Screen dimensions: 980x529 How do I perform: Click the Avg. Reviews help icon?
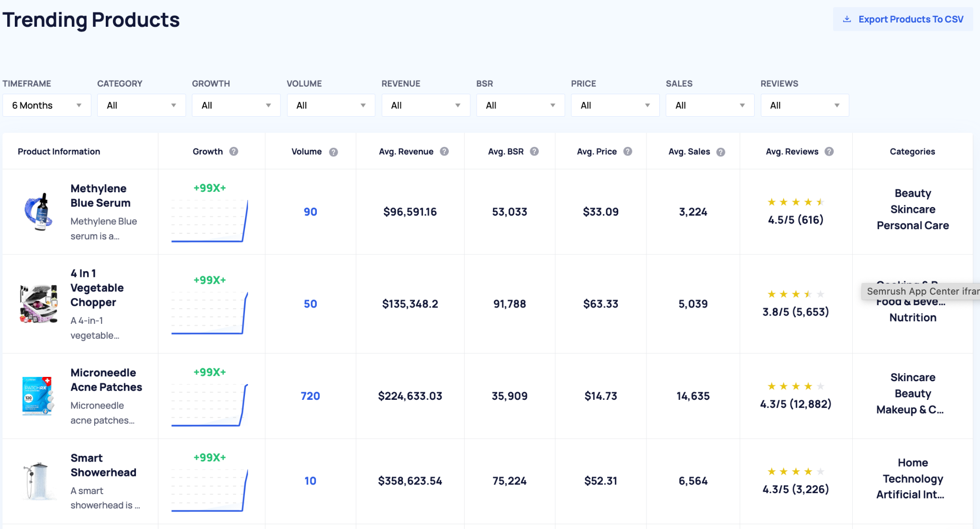(829, 152)
